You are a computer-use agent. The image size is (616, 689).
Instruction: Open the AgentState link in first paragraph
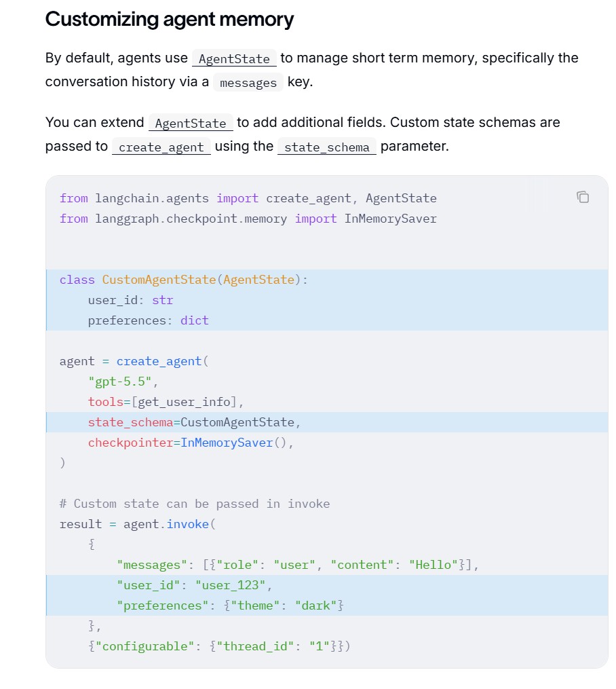[x=234, y=58]
